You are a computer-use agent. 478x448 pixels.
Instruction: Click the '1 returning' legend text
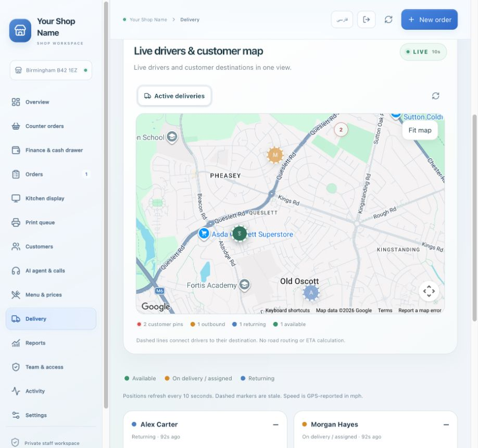coord(253,324)
